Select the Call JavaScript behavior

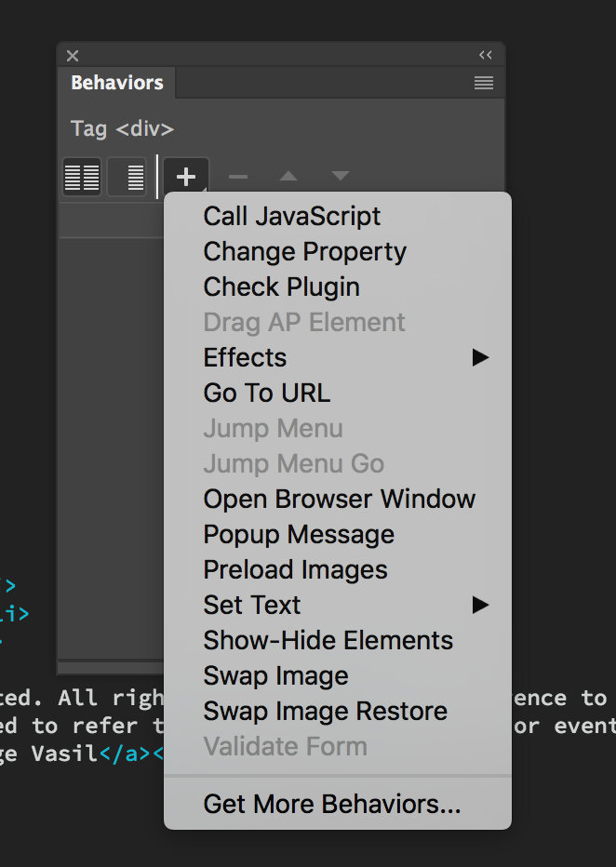[x=291, y=216]
